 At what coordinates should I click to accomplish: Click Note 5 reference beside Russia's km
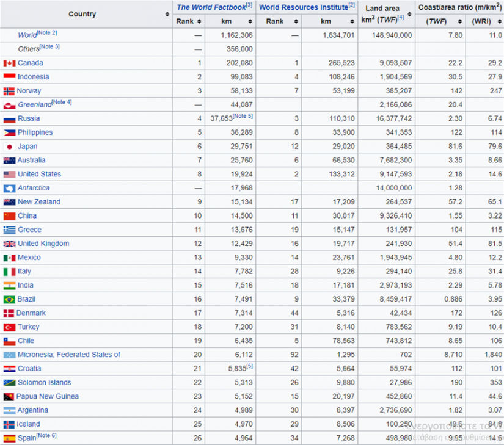click(242, 116)
